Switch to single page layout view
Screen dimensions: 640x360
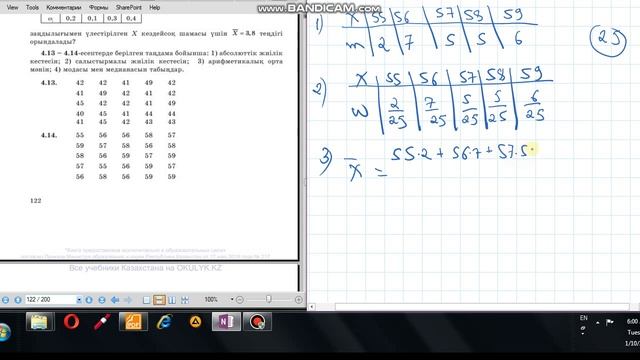point(147,300)
